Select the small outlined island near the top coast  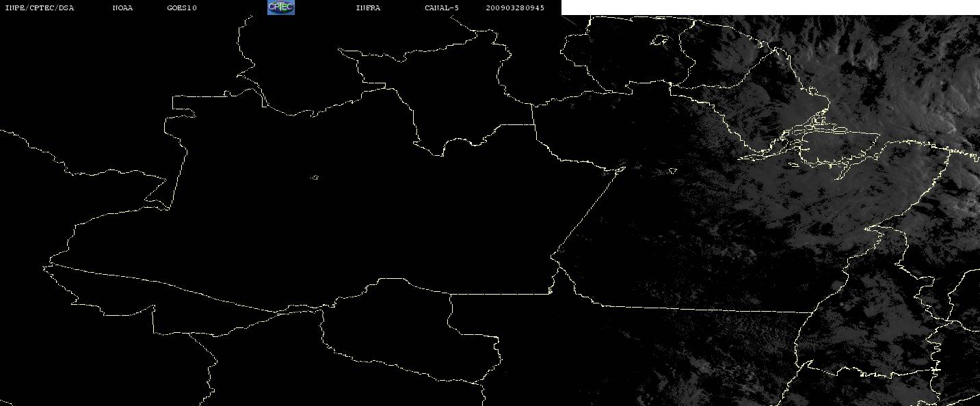(659, 41)
